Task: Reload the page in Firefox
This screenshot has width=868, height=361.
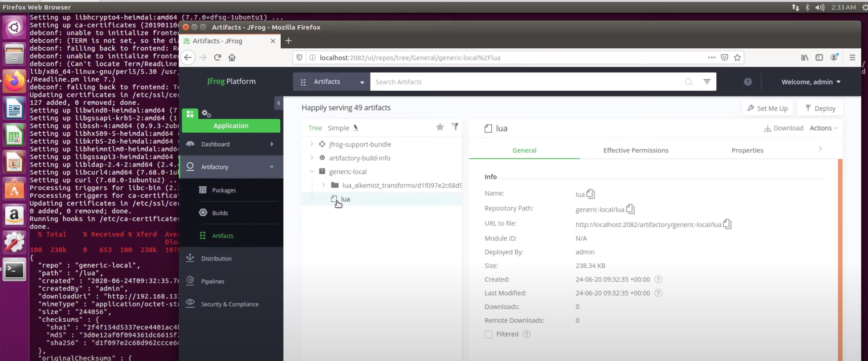Action: pyautogui.click(x=218, y=57)
